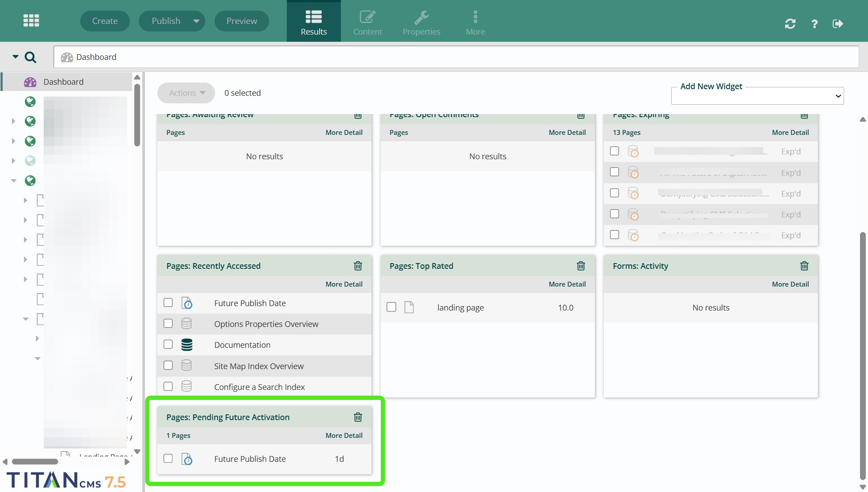This screenshot has width=868, height=492.
Task: Open the apps grid menu icon
Action: click(31, 20)
